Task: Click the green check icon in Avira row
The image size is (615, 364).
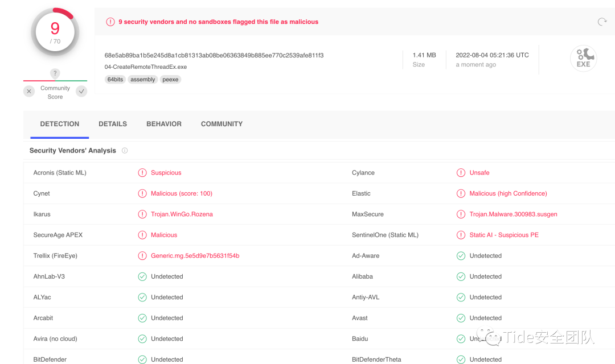Action: (x=142, y=339)
